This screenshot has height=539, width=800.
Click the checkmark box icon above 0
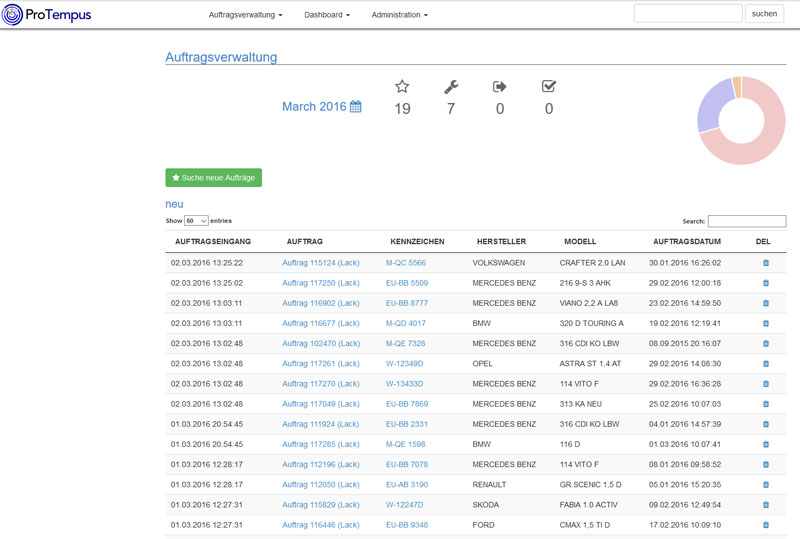(x=549, y=86)
